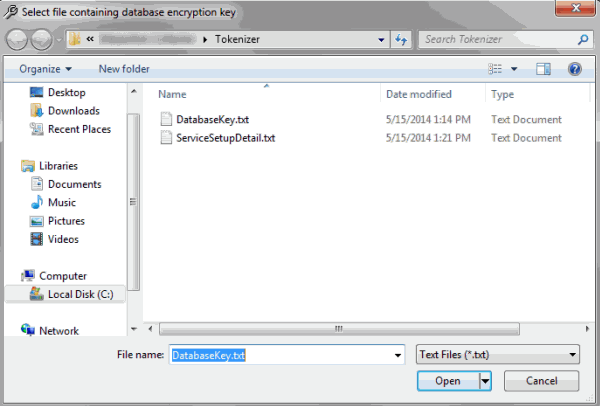
Task: Click the change view icon
Action: 495,69
